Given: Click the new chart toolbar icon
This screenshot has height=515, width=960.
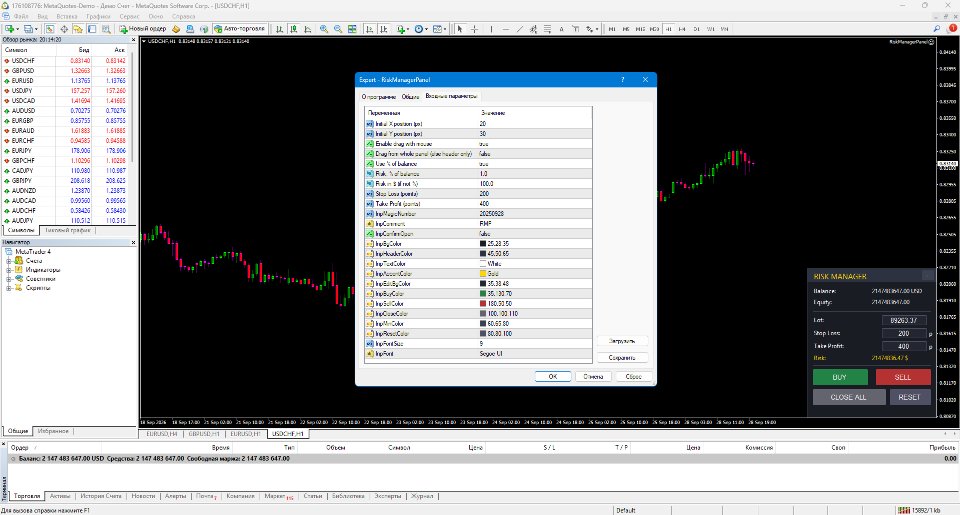Looking at the screenshot, I should 11,29.
